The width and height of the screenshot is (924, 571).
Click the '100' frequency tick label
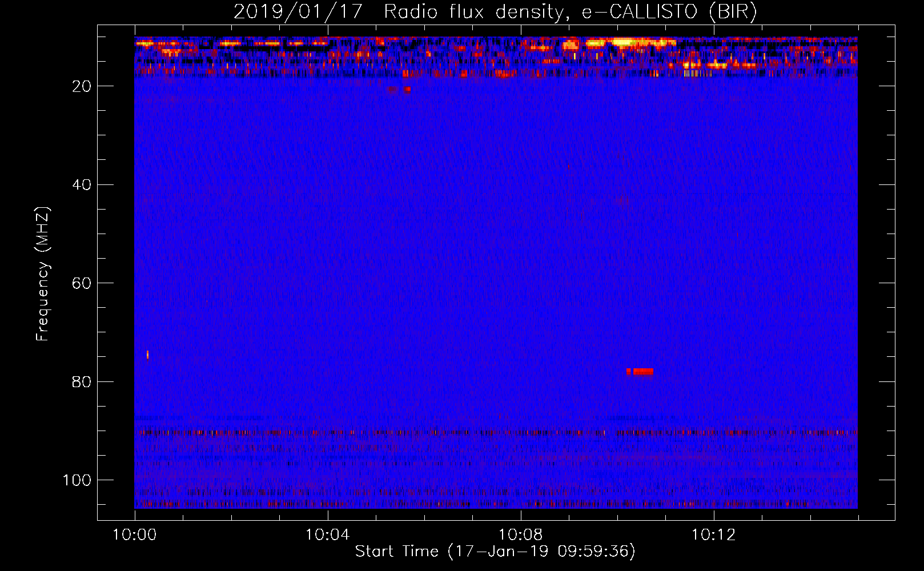[x=77, y=480]
